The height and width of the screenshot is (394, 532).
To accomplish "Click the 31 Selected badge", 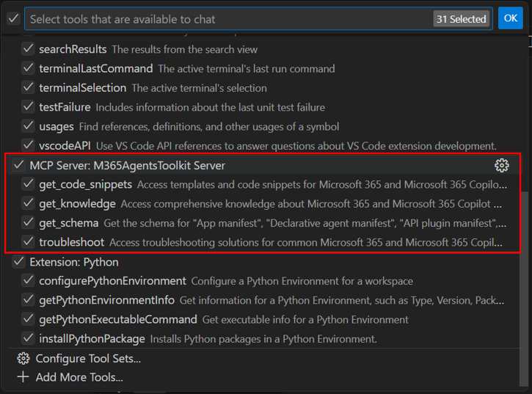I will click(x=461, y=19).
